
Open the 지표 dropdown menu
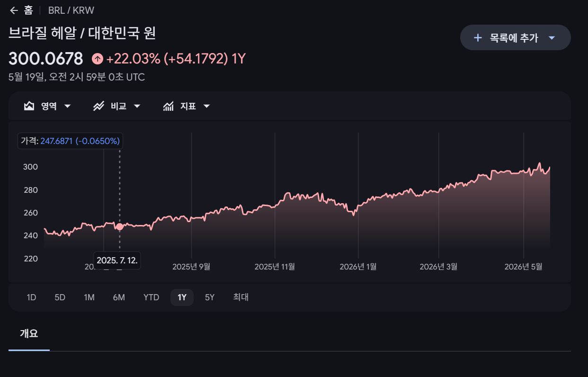click(187, 106)
